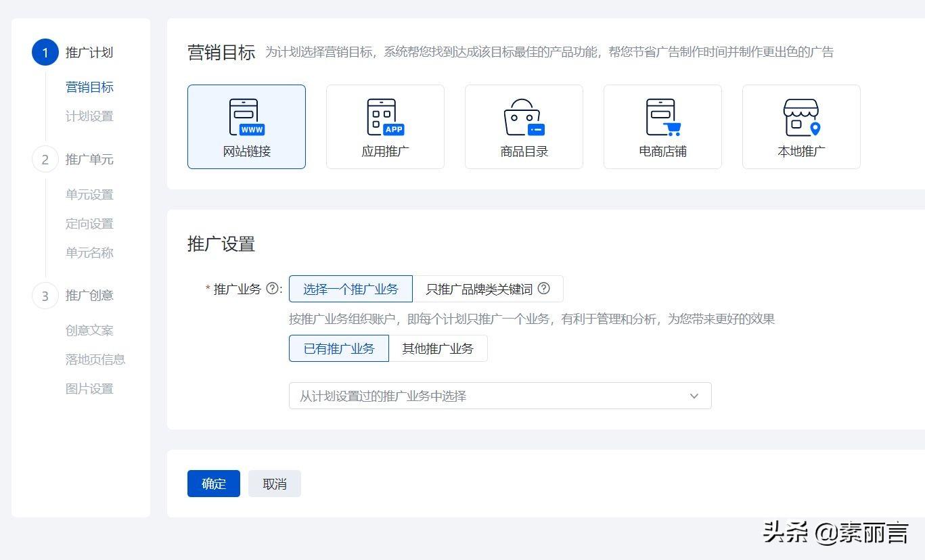925x560 pixels.
Task: Click step 3 circle for 推广创意
Action: [45, 296]
